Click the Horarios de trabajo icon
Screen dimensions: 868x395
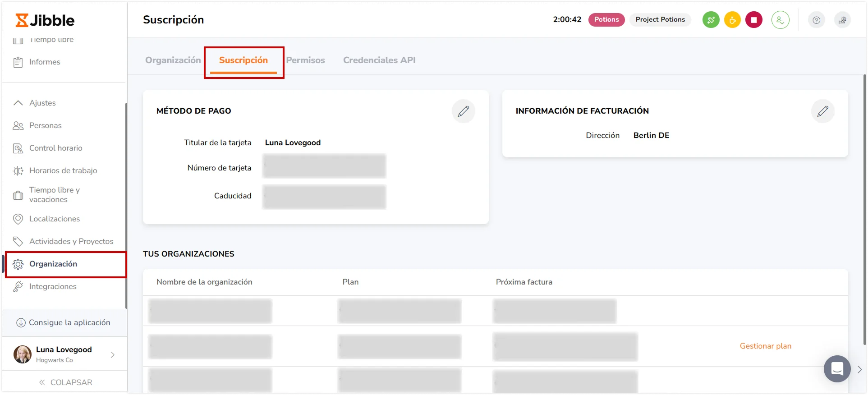18,171
